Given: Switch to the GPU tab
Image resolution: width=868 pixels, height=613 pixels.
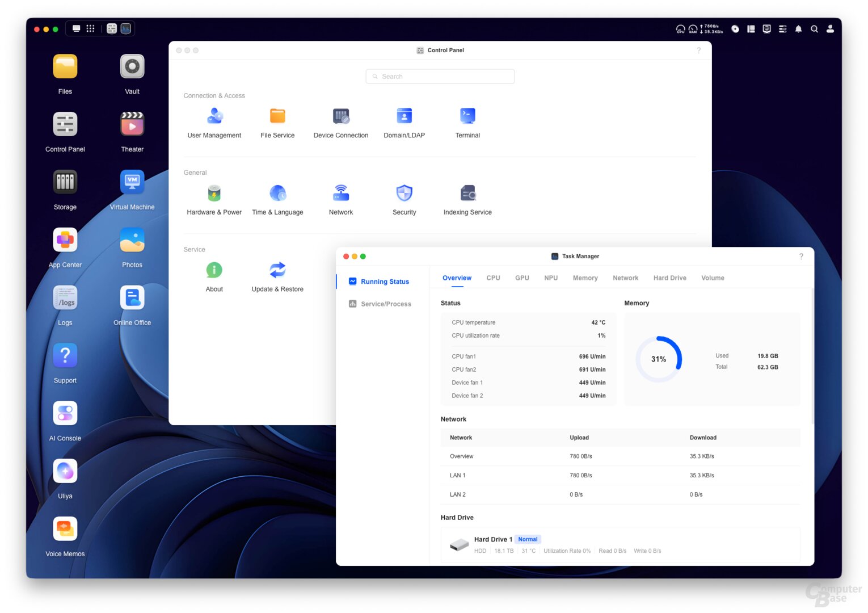Looking at the screenshot, I should coord(522,278).
